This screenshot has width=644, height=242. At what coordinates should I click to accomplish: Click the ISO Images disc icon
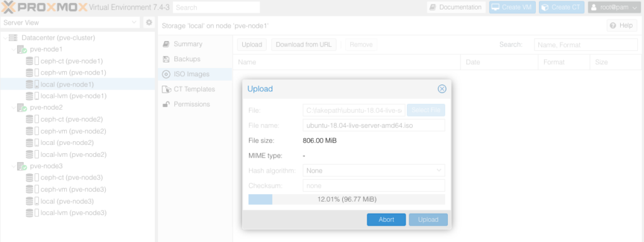[166, 74]
